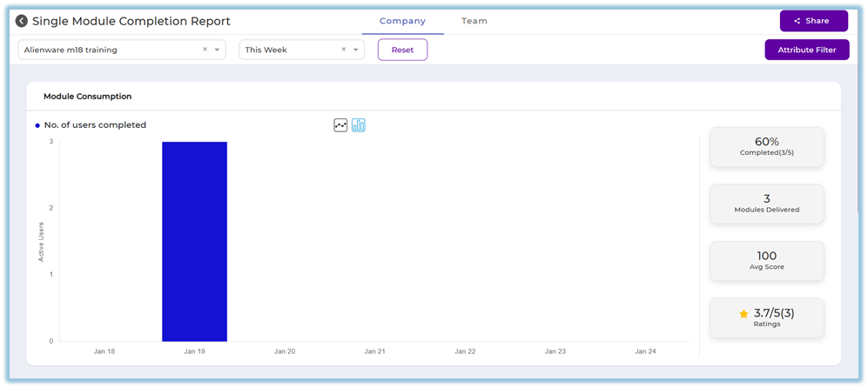This screenshot has height=388, width=868.
Task: Switch to the Company tab
Action: tap(402, 21)
